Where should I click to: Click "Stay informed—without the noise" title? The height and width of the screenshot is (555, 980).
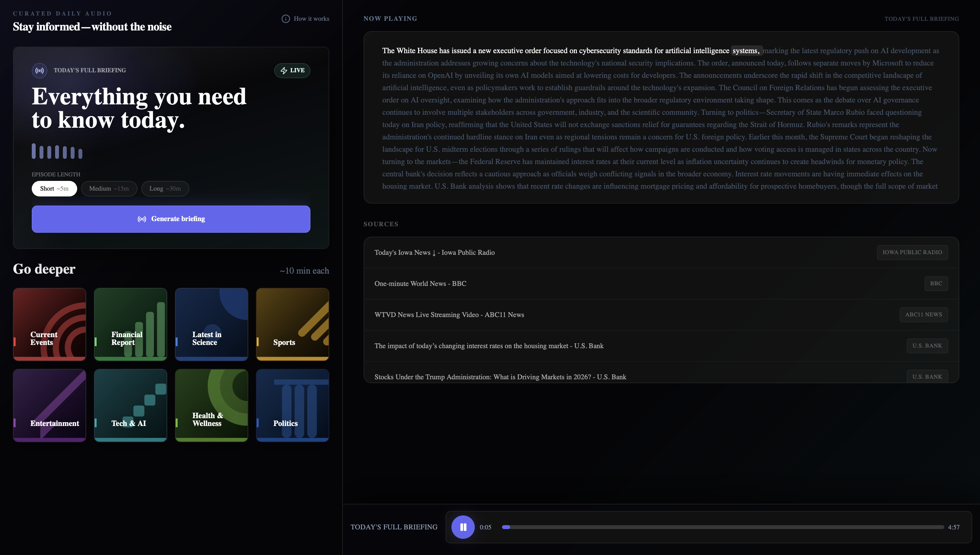tap(92, 27)
